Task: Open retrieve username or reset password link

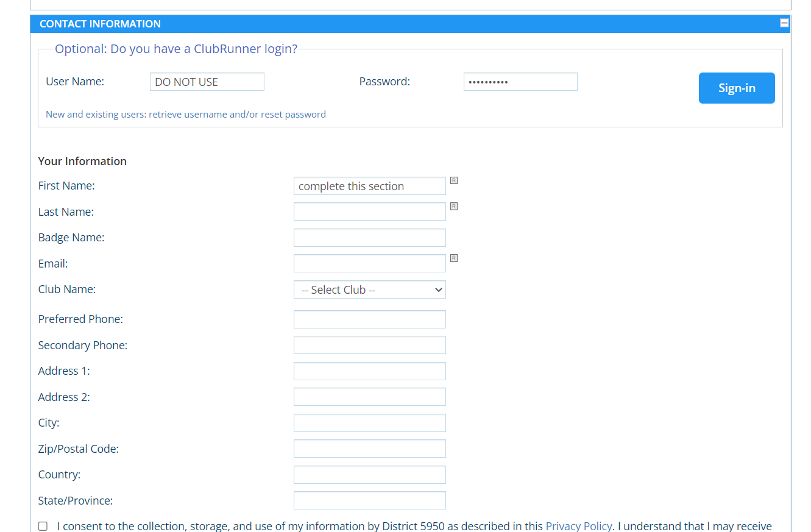Action: pyautogui.click(x=185, y=115)
